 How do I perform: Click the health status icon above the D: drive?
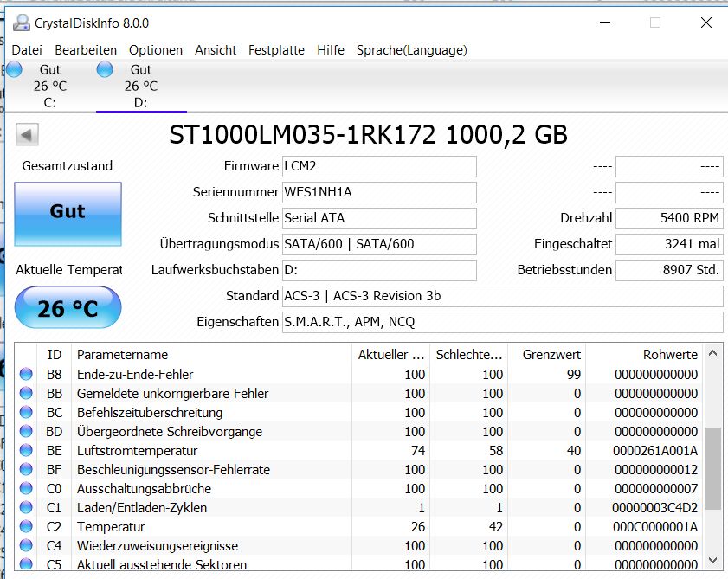[106, 69]
